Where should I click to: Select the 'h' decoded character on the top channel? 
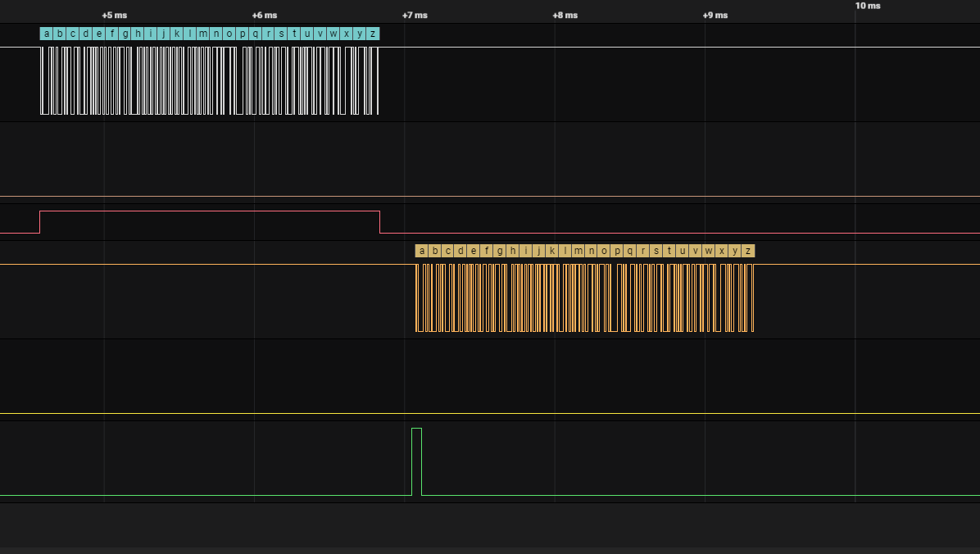point(136,34)
